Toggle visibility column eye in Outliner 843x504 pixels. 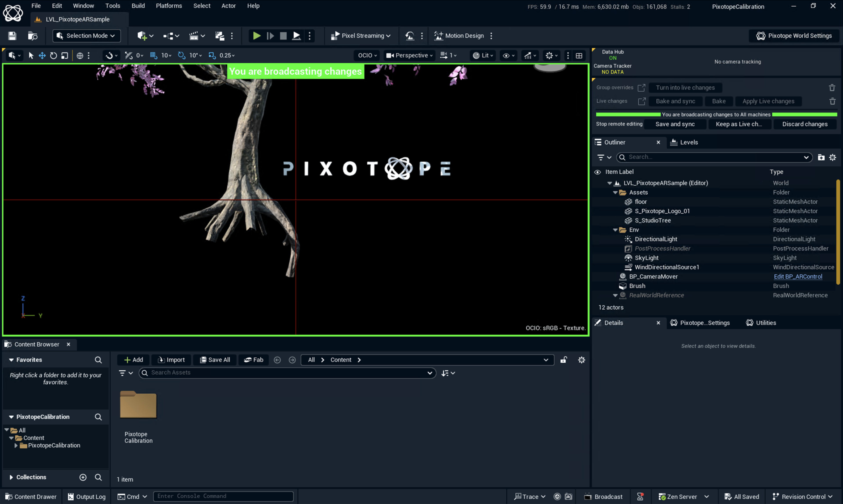pyautogui.click(x=597, y=172)
